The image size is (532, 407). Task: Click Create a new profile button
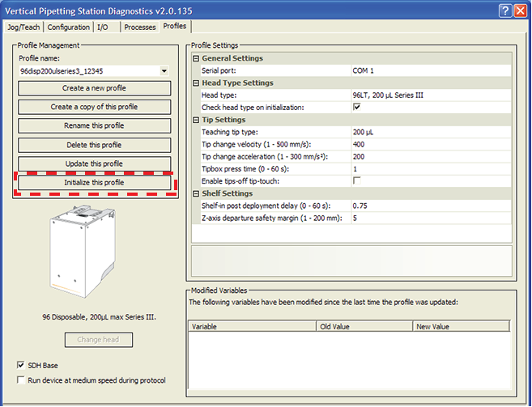[94, 87]
